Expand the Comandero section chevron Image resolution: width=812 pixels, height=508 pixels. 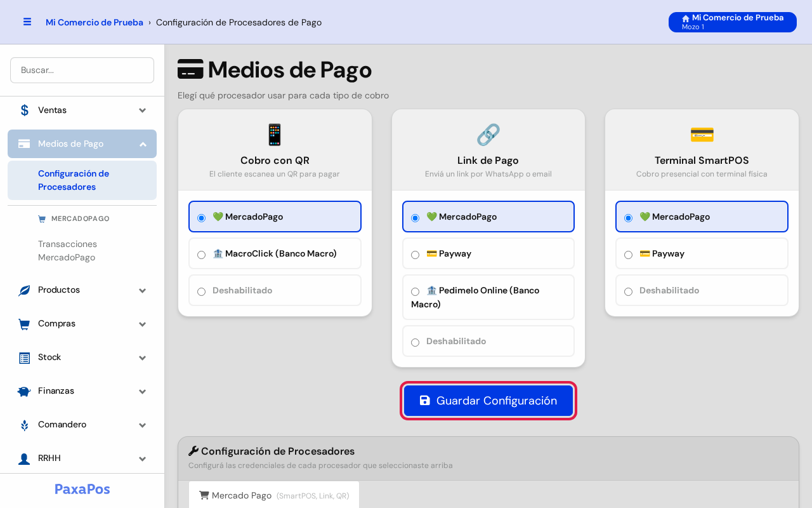pos(143,425)
